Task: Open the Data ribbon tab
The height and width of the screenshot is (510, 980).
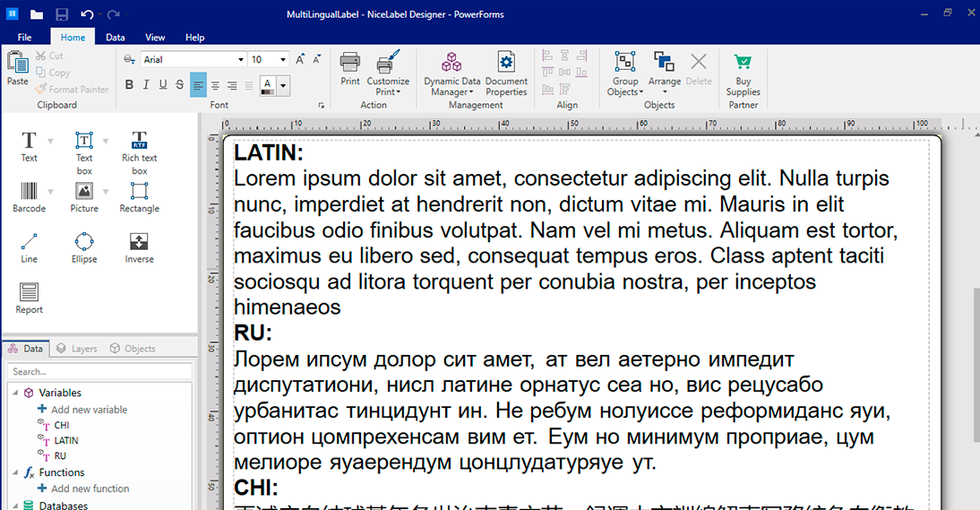Action: (115, 38)
